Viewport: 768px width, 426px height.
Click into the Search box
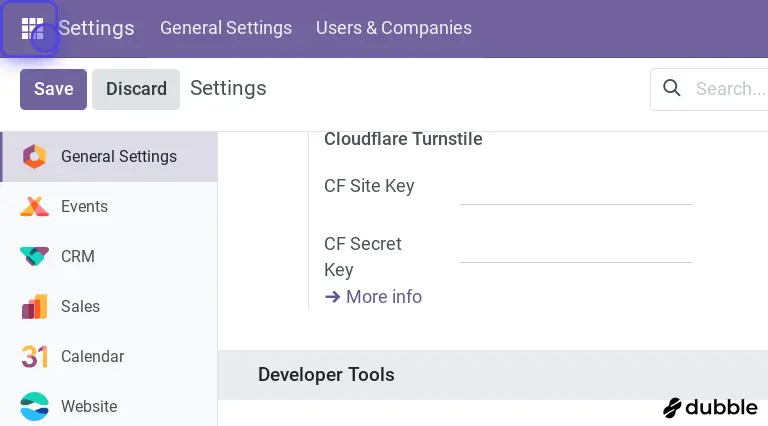coord(728,89)
